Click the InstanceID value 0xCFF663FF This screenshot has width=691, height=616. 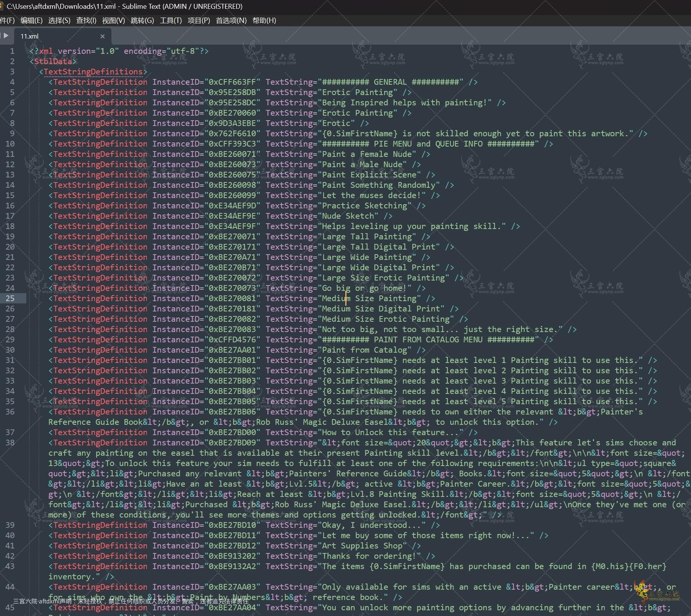tap(232, 82)
